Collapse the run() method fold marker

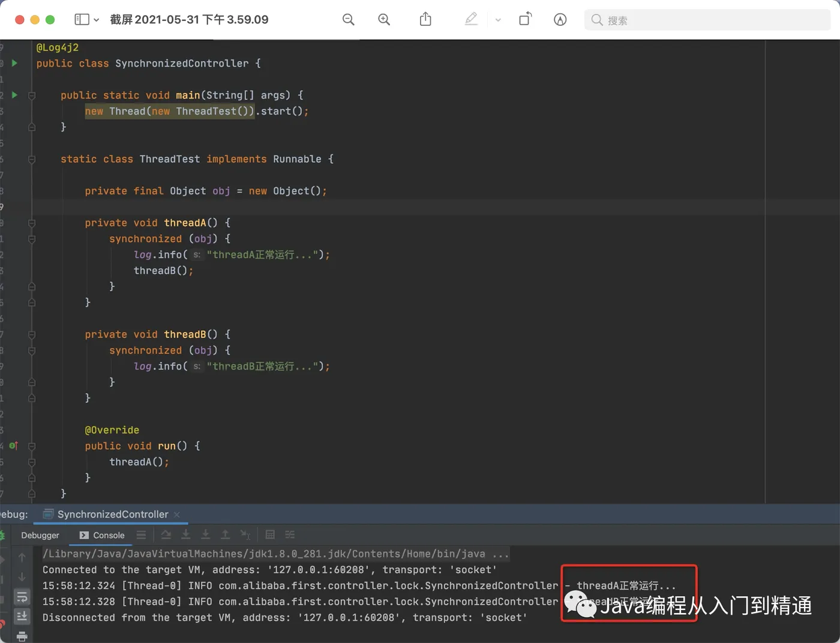tap(32, 446)
